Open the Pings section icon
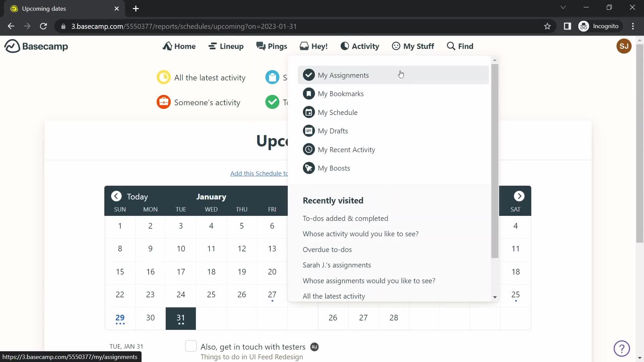 point(261,46)
